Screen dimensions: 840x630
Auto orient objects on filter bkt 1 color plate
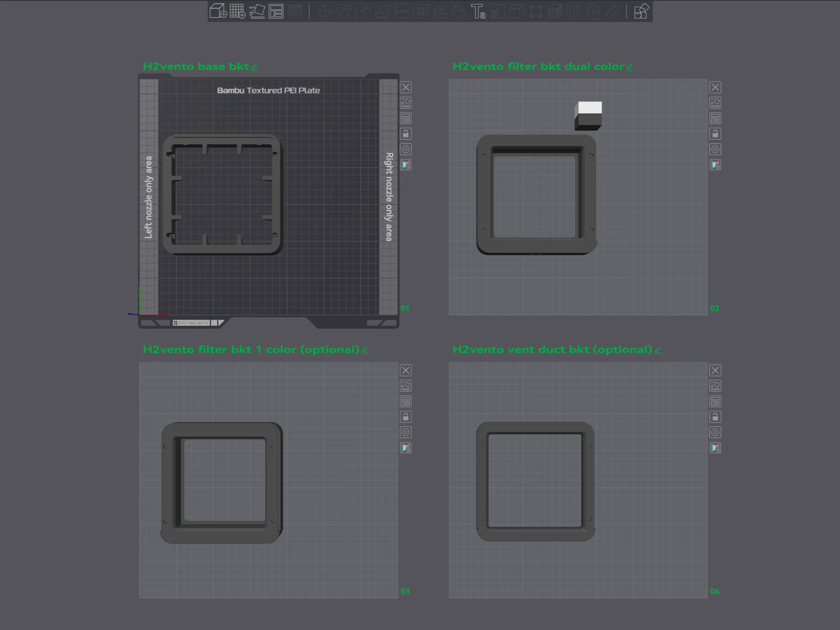[406, 386]
